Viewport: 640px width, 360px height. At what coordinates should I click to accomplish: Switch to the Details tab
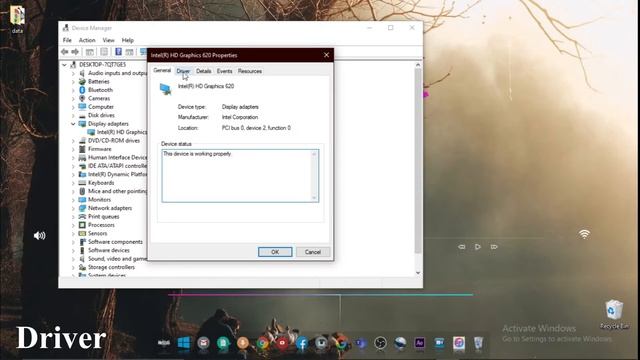[x=203, y=71]
